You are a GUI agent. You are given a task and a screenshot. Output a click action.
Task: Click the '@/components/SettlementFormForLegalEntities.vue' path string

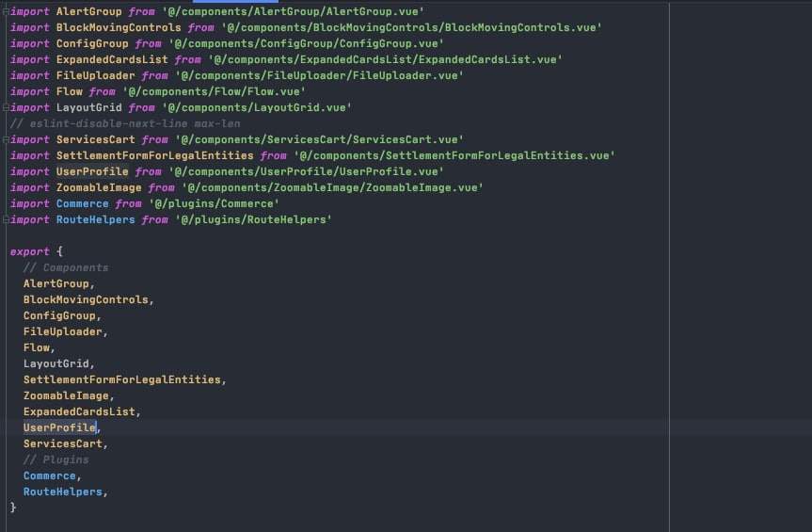tap(454, 156)
